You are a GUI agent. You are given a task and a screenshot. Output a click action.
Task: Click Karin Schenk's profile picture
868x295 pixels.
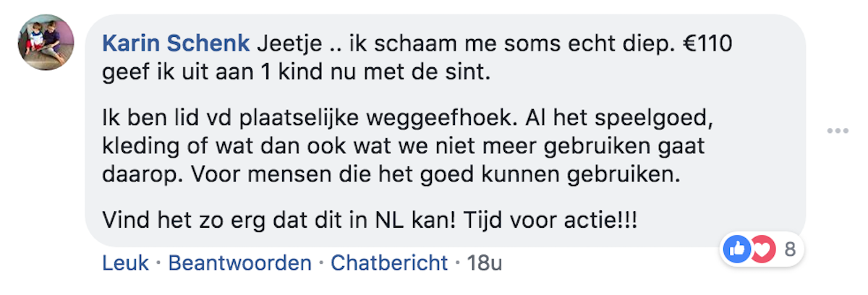click(x=45, y=43)
